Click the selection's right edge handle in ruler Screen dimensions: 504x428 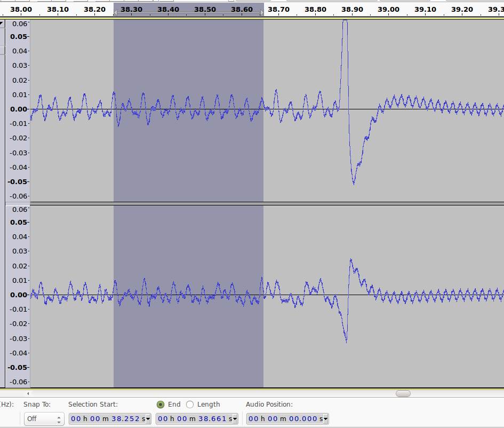pyautogui.click(x=262, y=11)
